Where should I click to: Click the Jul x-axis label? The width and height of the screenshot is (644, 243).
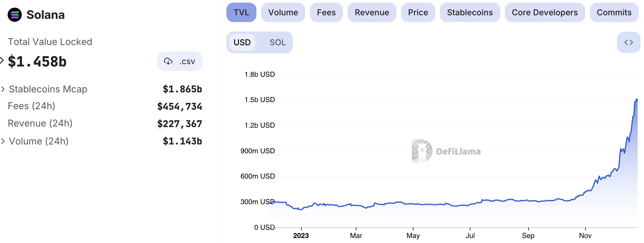coord(470,236)
